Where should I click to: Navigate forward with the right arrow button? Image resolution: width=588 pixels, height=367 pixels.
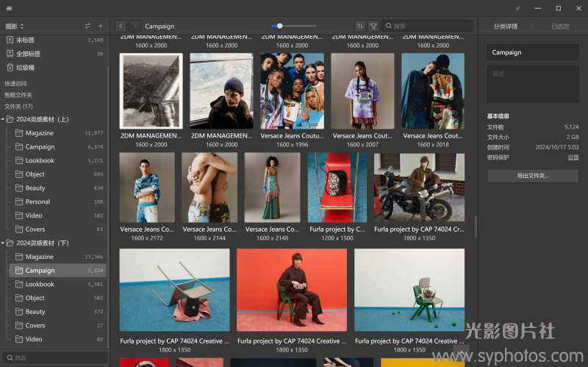pyautogui.click(x=135, y=26)
